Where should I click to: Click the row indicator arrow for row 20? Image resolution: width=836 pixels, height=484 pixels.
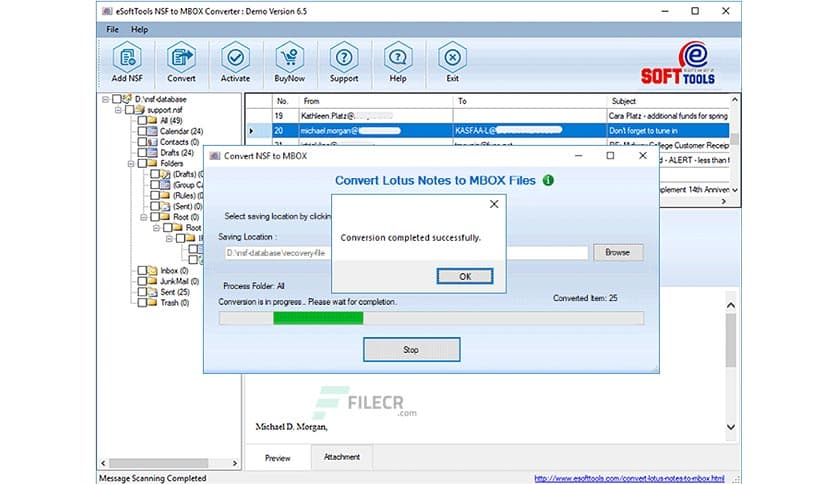[x=251, y=131]
